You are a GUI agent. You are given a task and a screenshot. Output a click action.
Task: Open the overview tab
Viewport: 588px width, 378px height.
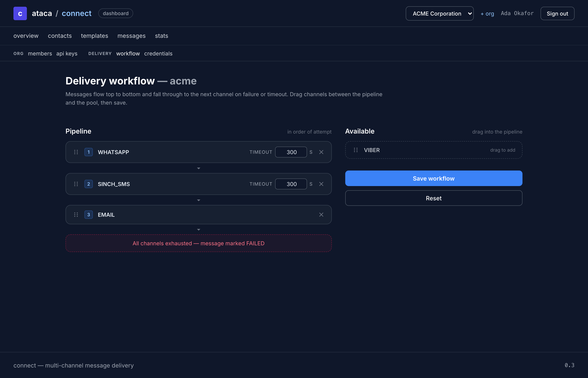coord(26,36)
